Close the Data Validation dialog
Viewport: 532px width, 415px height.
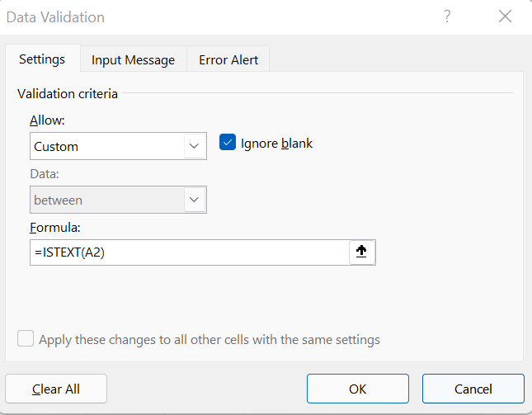505,17
